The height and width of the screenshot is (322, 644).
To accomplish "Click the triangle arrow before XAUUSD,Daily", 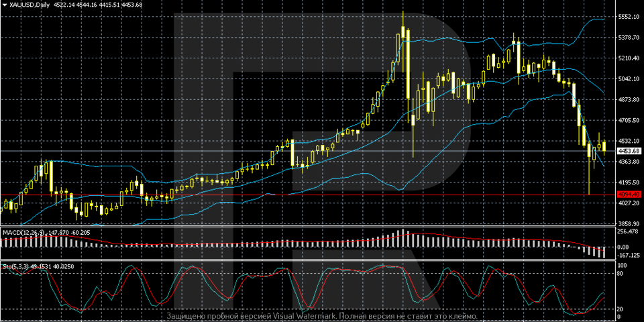I will point(5,5).
